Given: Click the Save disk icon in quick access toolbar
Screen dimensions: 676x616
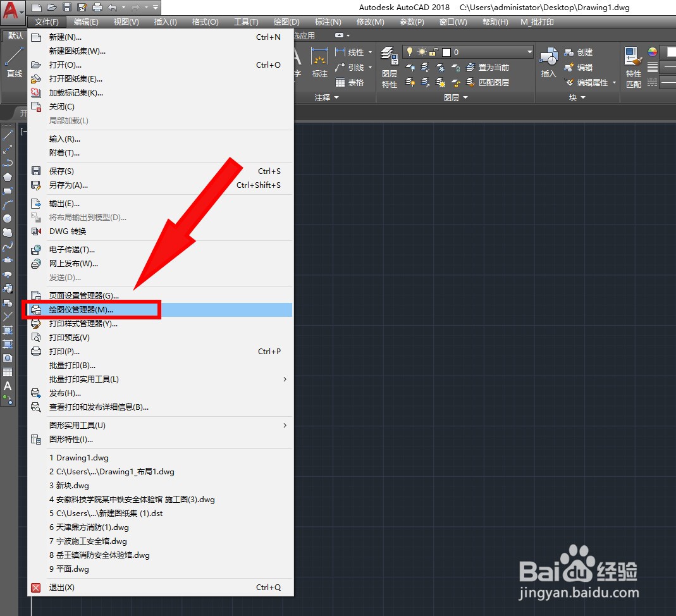Looking at the screenshot, I should 67,8.
